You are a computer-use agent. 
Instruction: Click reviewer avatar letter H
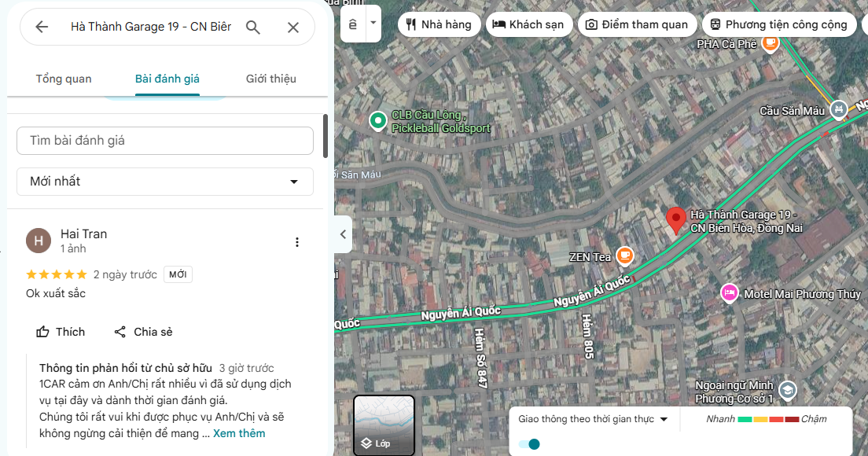[39, 241]
